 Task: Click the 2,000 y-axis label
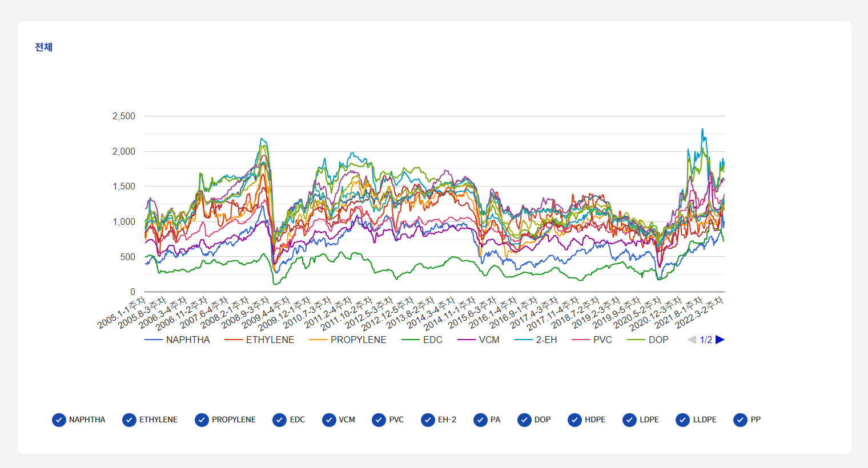point(124,151)
